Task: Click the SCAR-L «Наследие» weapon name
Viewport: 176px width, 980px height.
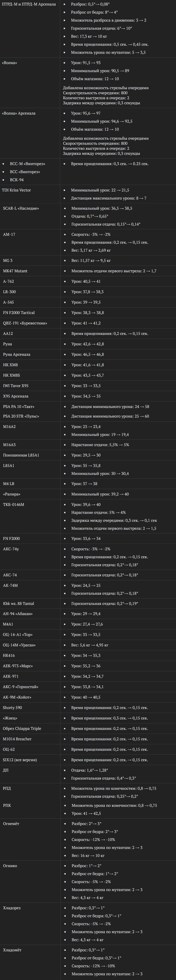Action: click(21, 209)
